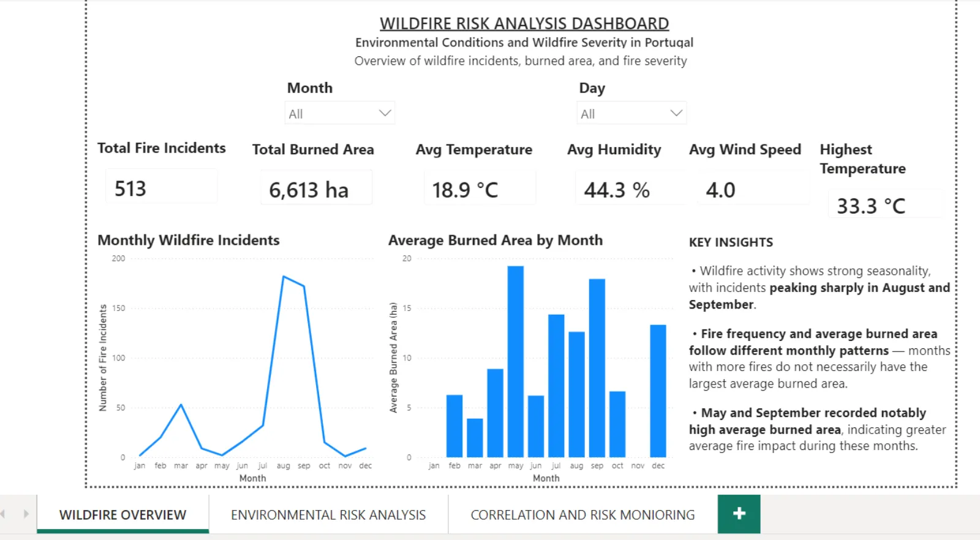Open the Month slicer dropdown
The image size is (980, 540).
pos(340,113)
